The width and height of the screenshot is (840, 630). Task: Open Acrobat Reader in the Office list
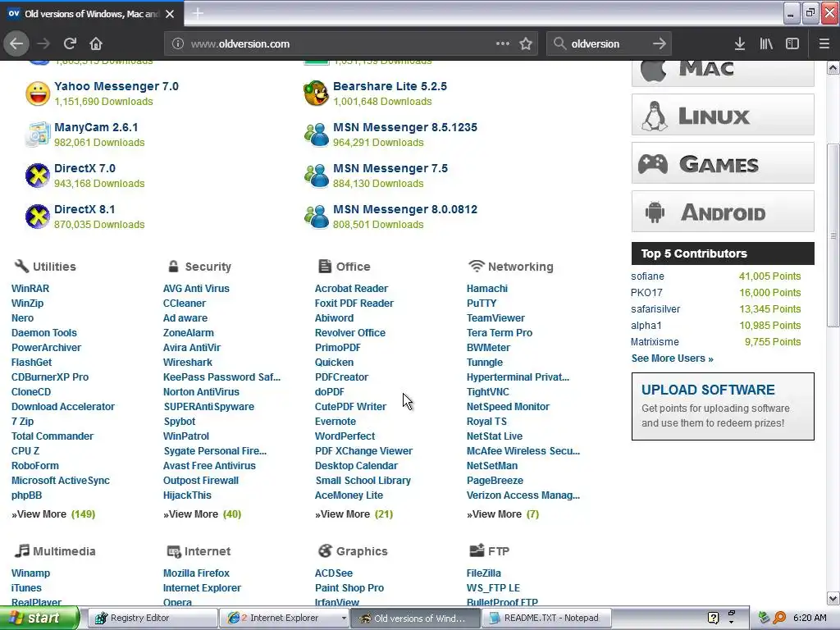[351, 288]
